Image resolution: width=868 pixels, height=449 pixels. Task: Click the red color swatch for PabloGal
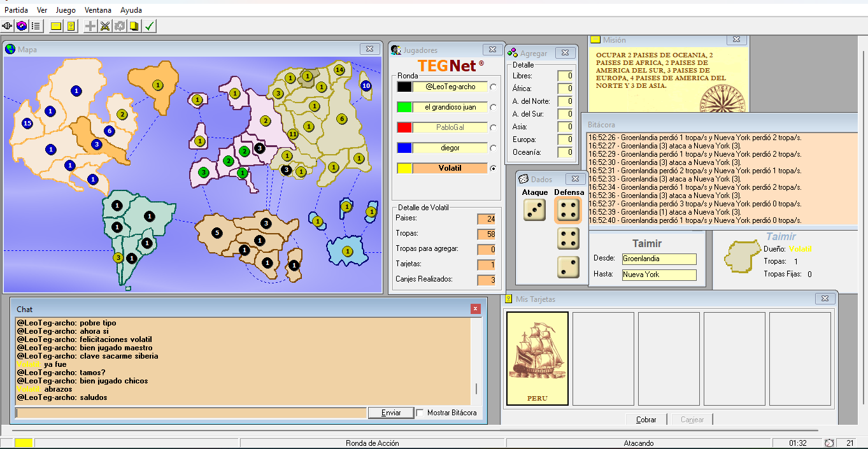404,127
